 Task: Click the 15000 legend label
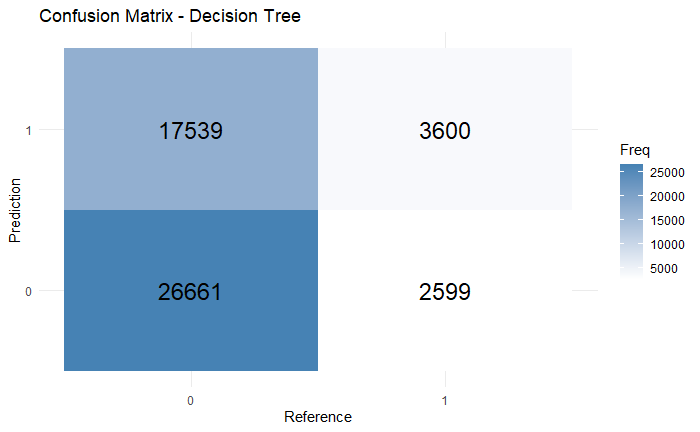point(663,220)
